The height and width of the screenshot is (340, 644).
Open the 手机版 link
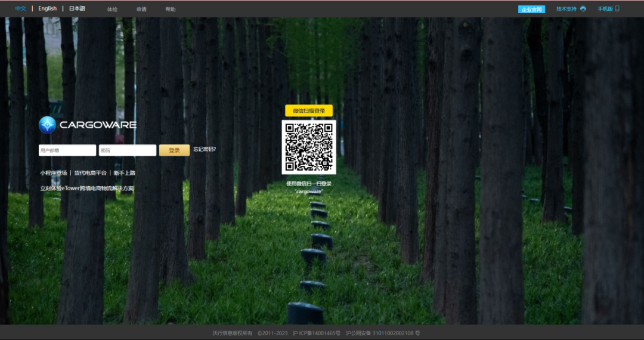tap(605, 9)
